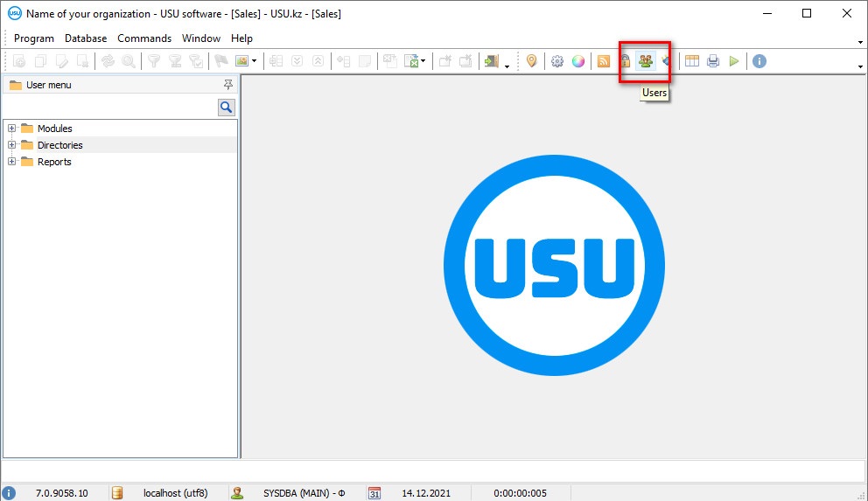Click the Expand all double-chevron-down icon
Image resolution: width=868 pixels, height=501 pixels.
(297, 61)
